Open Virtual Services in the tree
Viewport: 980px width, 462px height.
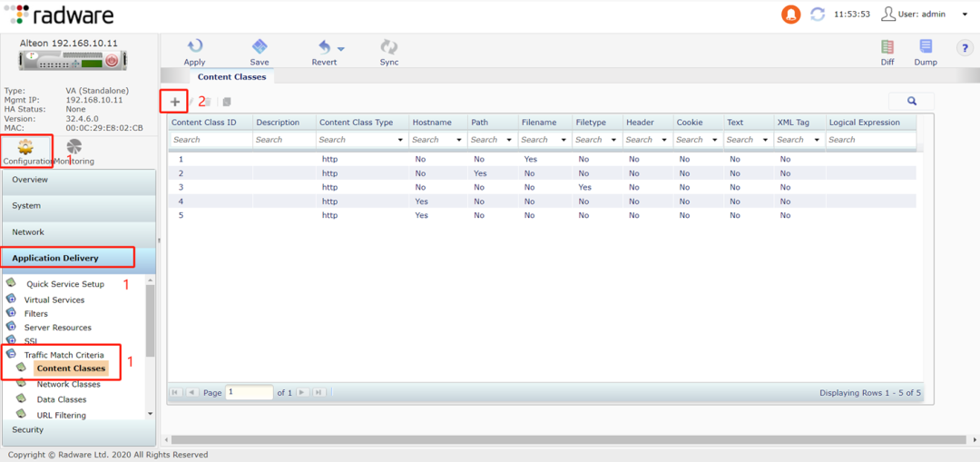coord(54,300)
